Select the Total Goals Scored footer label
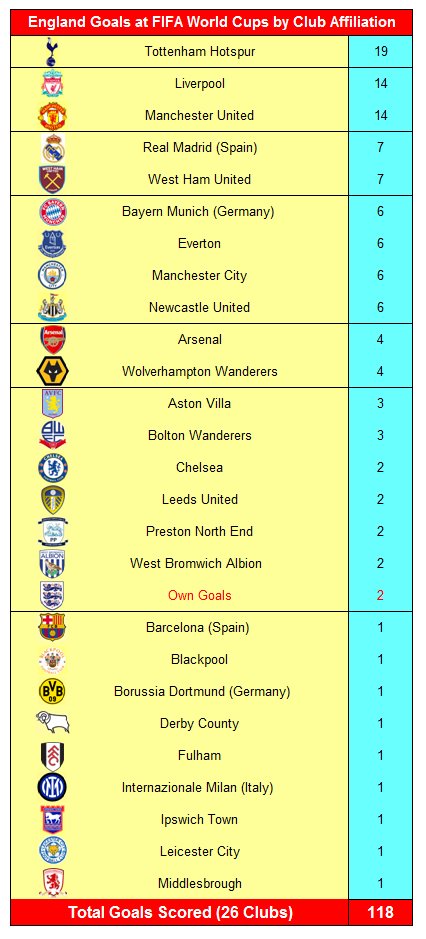 tap(180, 913)
